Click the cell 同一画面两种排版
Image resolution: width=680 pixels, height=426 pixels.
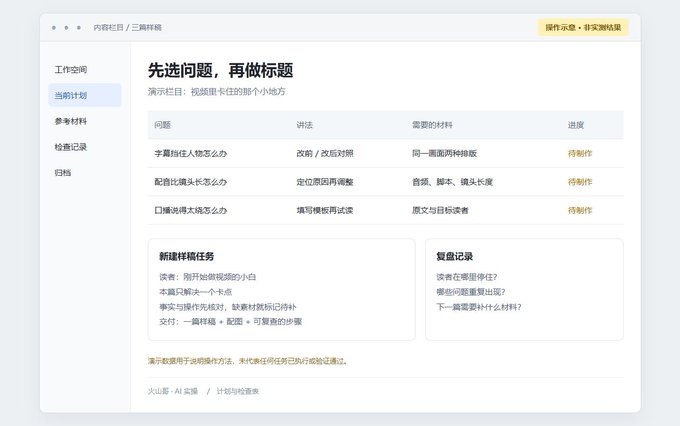click(445, 153)
